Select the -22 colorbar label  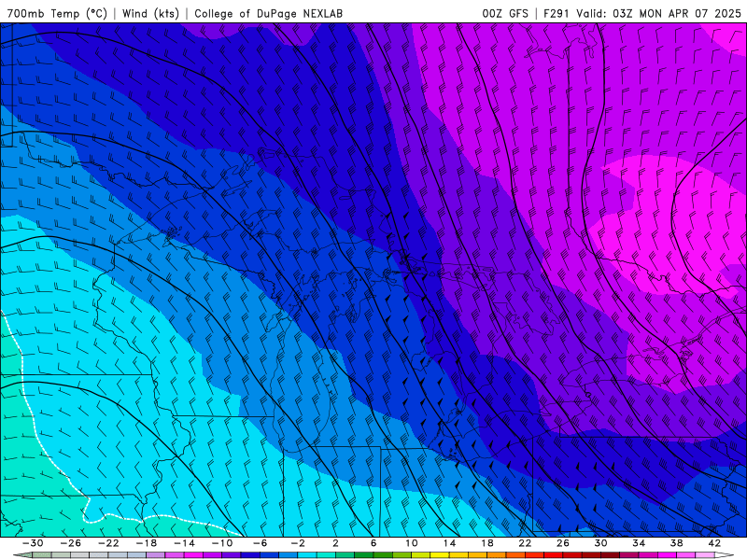(108, 543)
